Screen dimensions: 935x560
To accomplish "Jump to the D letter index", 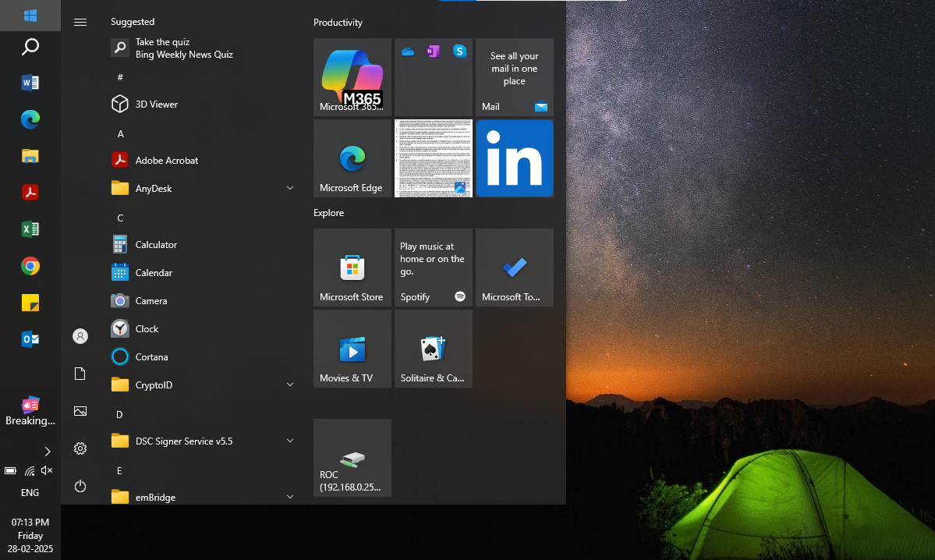I will (x=119, y=414).
